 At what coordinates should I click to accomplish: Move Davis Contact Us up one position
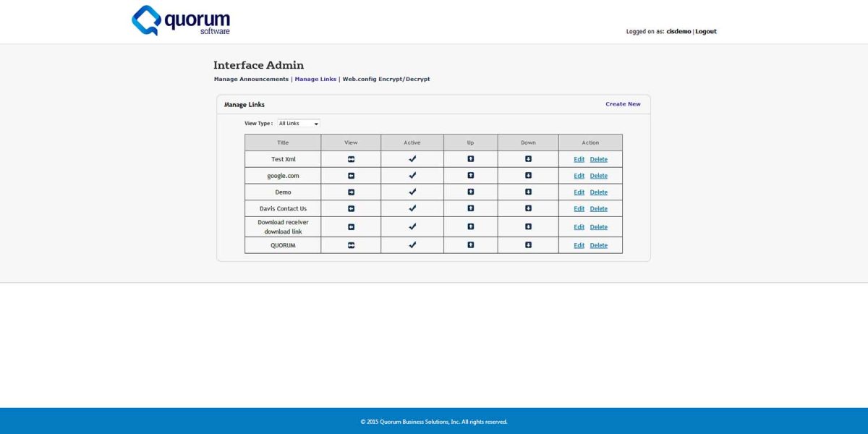pos(469,208)
